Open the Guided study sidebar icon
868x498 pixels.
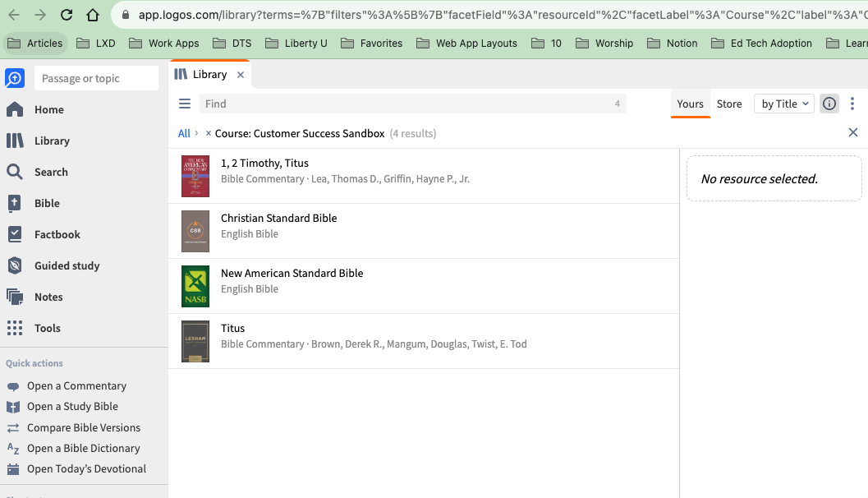pos(15,266)
